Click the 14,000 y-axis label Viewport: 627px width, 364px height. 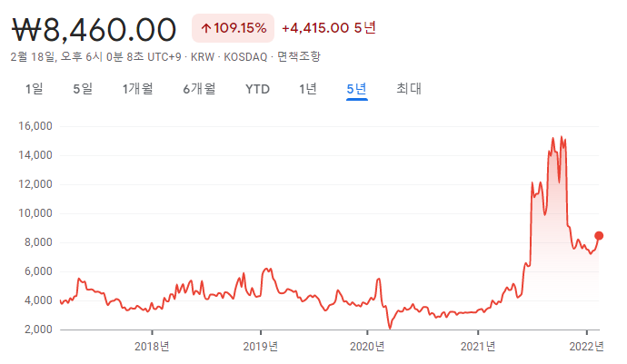tap(35, 155)
